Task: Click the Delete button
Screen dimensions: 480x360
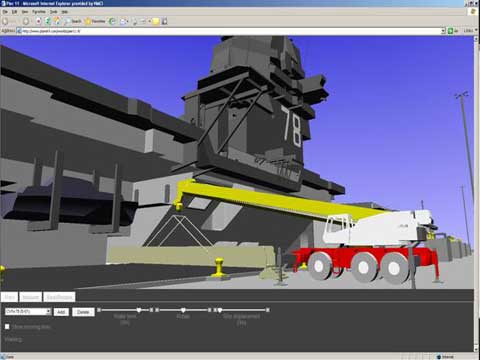Action: (83, 312)
